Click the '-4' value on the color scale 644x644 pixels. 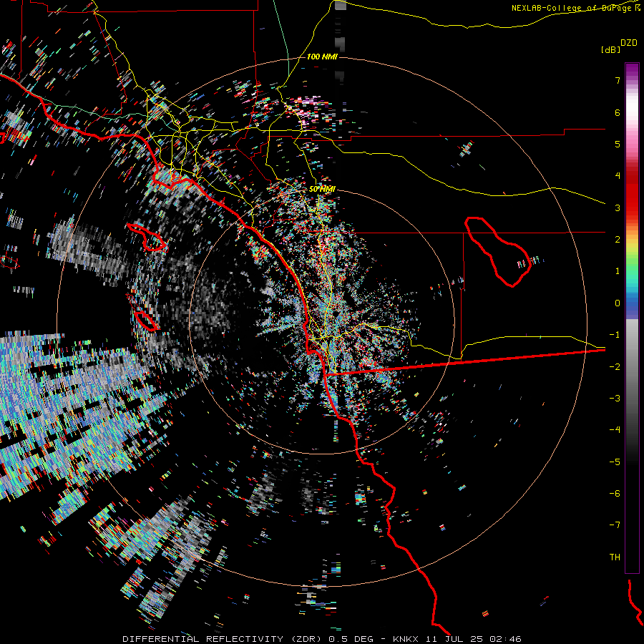(x=615, y=430)
